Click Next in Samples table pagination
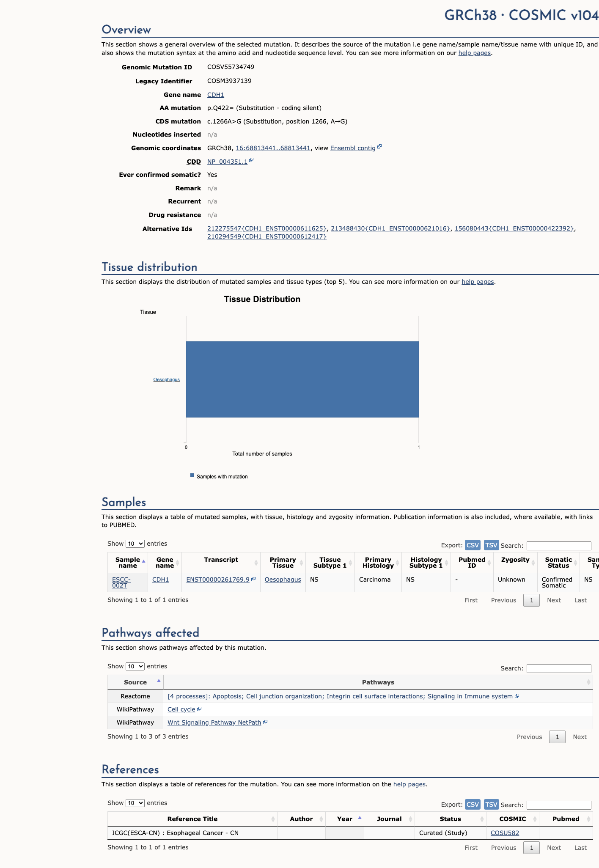The image size is (599, 868). (554, 600)
